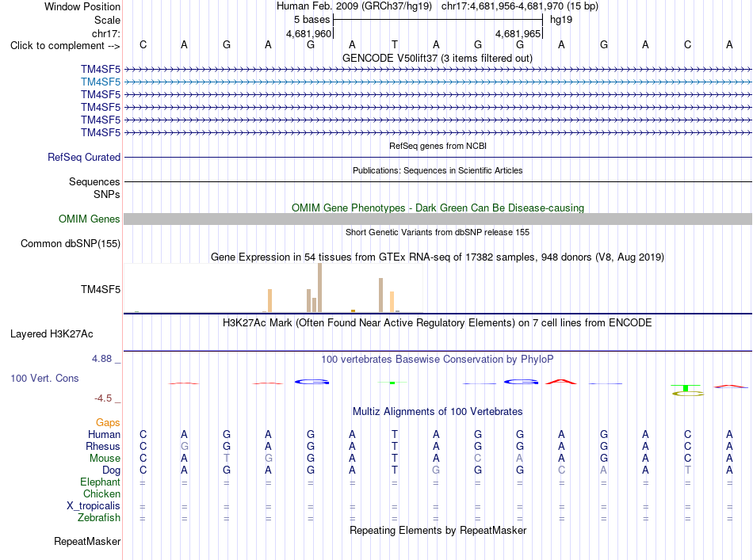The width and height of the screenshot is (753, 560).
Task: Click the T base in the top sequence row
Action: 394,45
